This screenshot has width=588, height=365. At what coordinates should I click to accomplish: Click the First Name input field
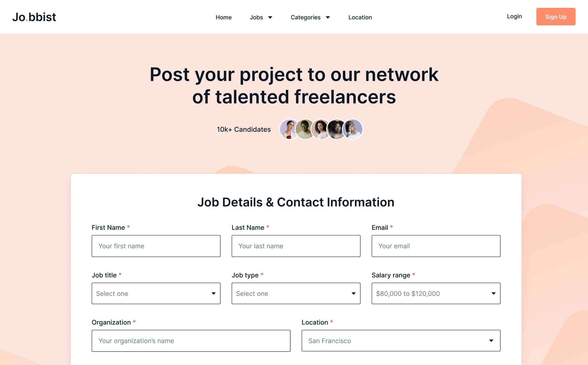[156, 246]
